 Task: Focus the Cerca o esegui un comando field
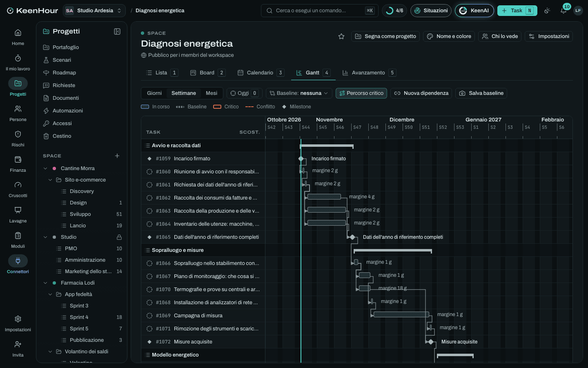319,11
